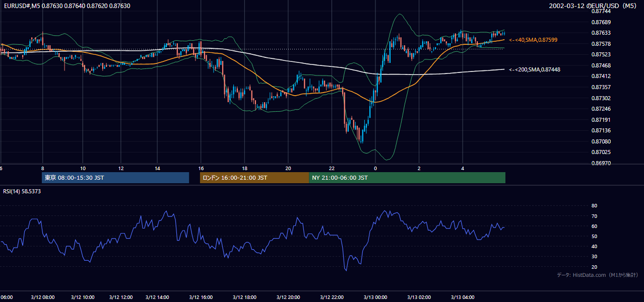Click the 3/12 08:00 bottom time label

43,297
